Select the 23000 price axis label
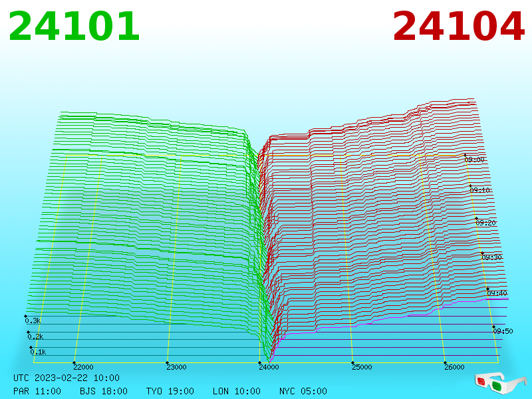 click(176, 367)
